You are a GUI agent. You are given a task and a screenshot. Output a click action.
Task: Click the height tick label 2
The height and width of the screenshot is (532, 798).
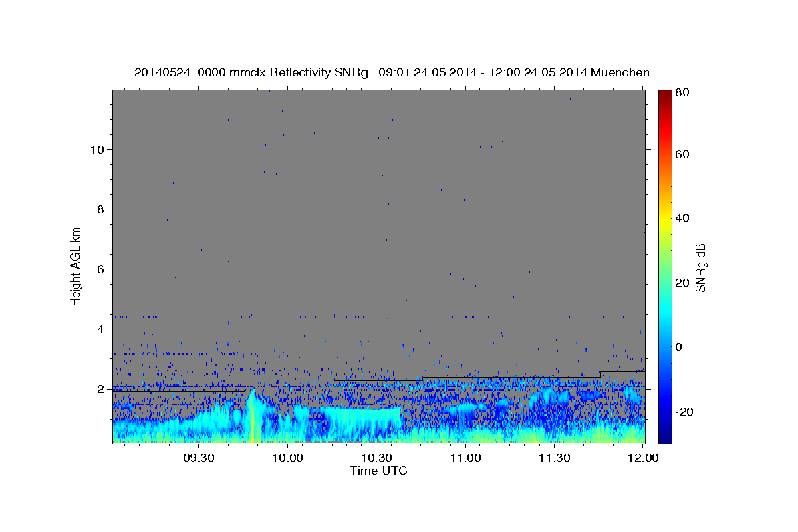pyautogui.click(x=102, y=388)
